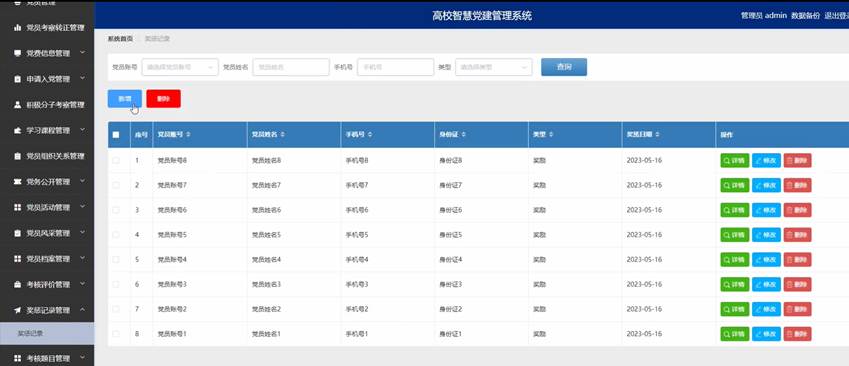
Task: Click the person icon for 积极分子考察管理
Action: point(17,104)
